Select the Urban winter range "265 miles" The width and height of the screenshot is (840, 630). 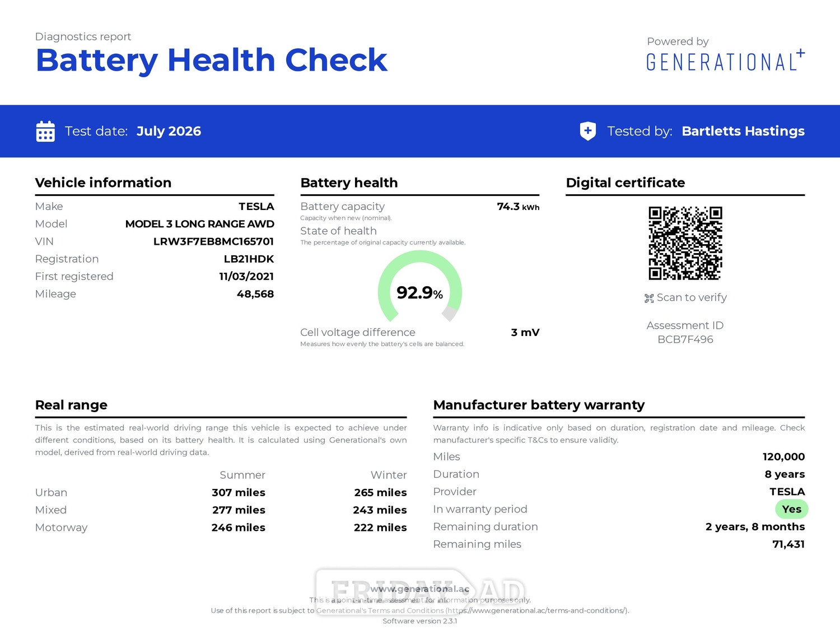pos(381,493)
